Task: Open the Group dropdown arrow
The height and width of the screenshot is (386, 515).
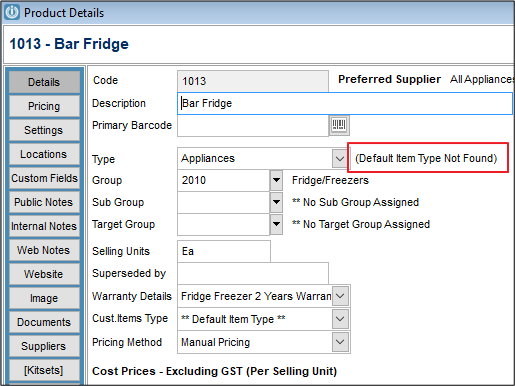Action: coord(276,180)
